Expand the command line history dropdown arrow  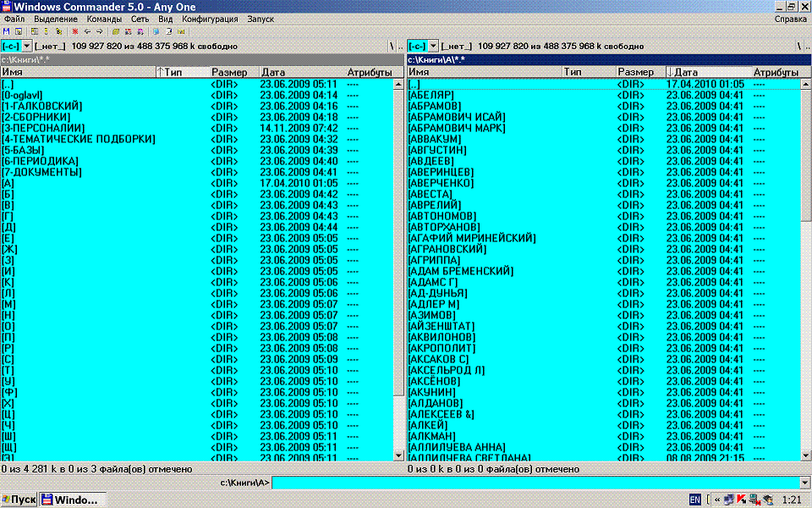tap(806, 483)
